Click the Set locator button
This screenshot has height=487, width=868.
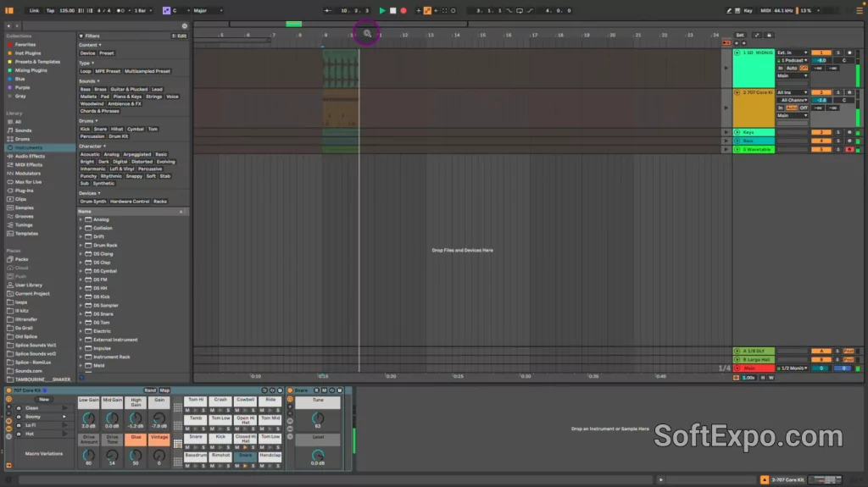(x=739, y=35)
